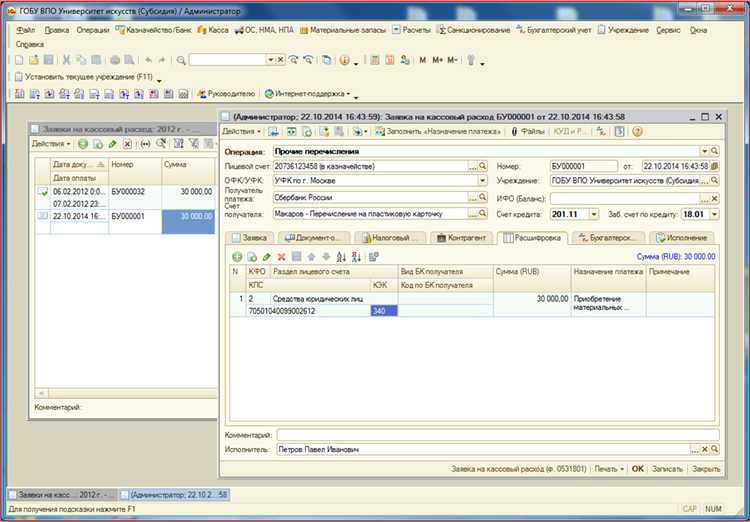The height and width of the screenshot is (522, 750).
Task: Click the Файлы paperclip button
Action: click(528, 131)
